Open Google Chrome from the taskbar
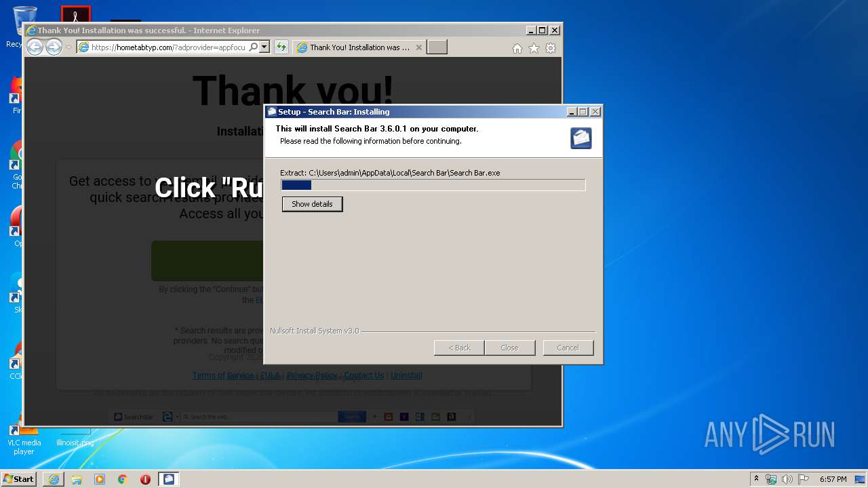Image resolution: width=868 pixels, height=488 pixels. pos(123,479)
